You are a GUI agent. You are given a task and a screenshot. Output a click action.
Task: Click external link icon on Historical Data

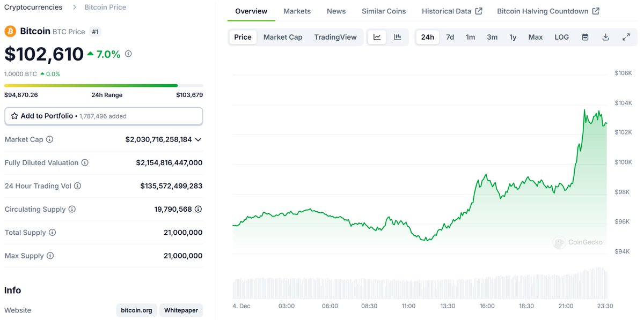[x=479, y=11]
